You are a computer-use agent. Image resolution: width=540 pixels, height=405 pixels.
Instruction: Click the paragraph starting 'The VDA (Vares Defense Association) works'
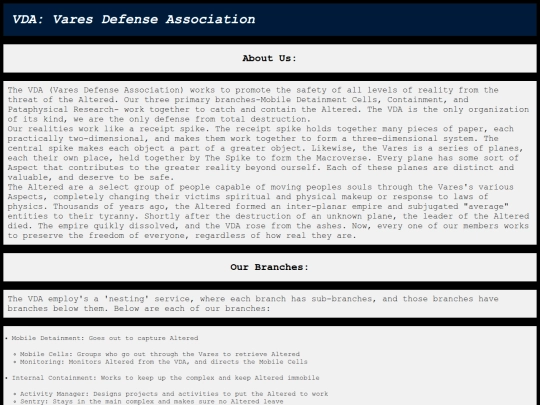[x=268, y=104]
